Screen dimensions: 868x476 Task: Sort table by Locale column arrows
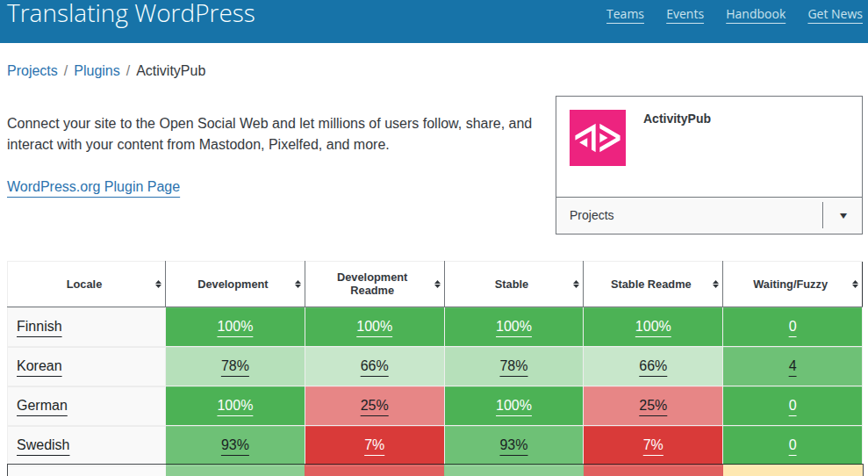[x=158, y=285]
